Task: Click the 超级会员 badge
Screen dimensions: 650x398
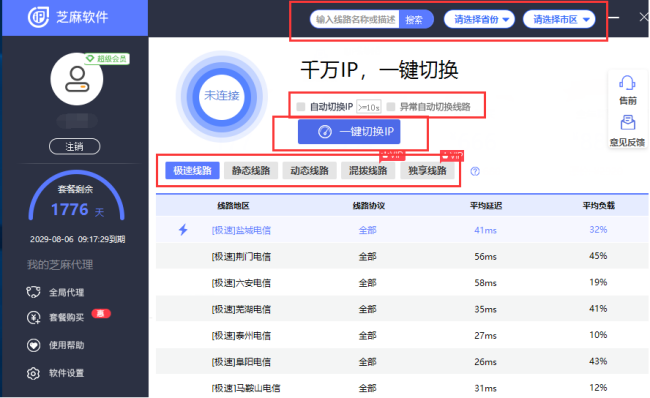Action: [x=107, y=59]
